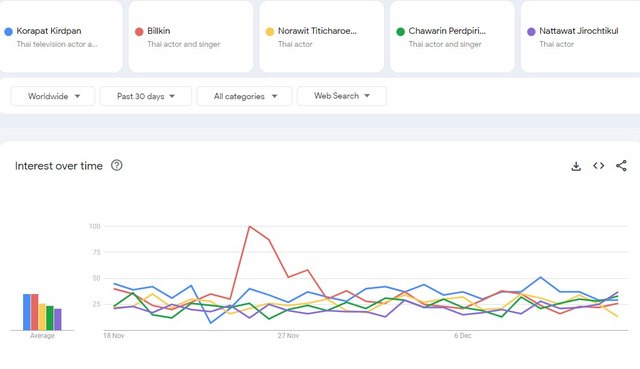This screenshot has width=640, height=369.
Task: Change the Past 30 days time range
Action: pyautogui.click(x=146, y=96)
